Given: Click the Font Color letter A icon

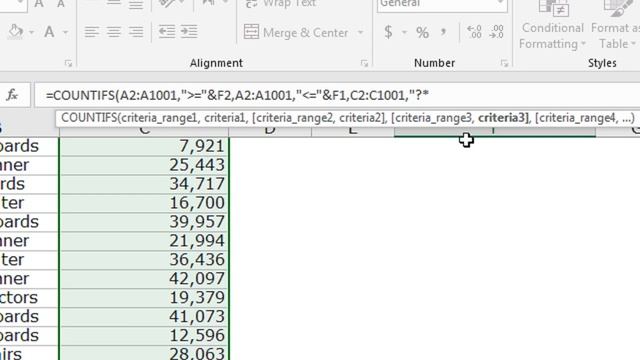Looking at the screenshot, I should (49, 32).
